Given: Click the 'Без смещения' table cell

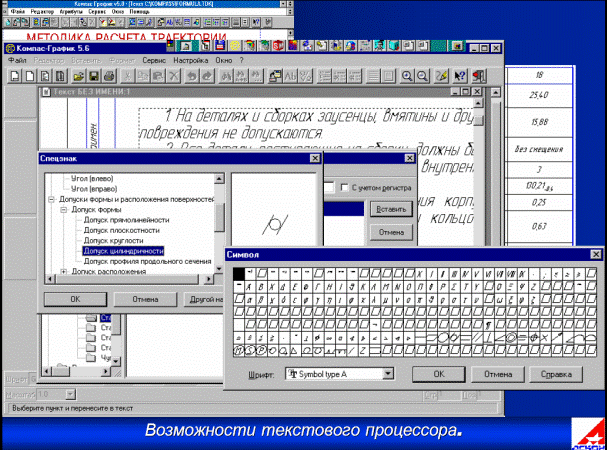Looking at the screenshot, I should [539, 149].
